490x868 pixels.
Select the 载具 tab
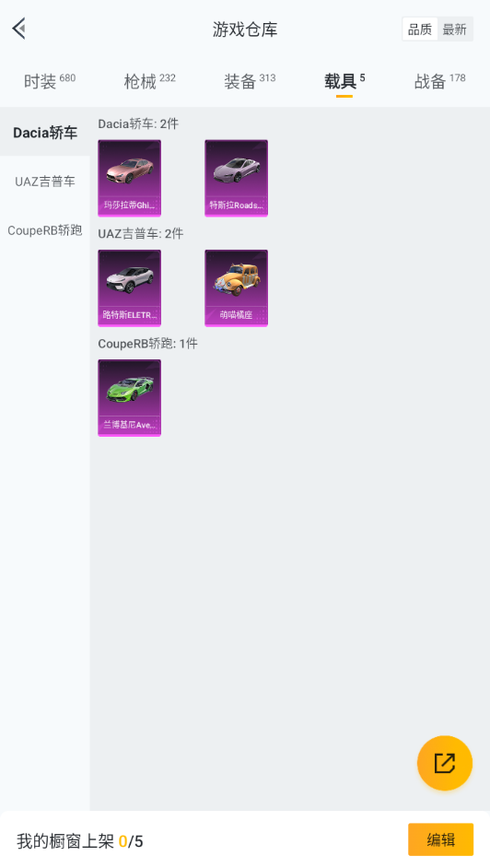point(344,81)
